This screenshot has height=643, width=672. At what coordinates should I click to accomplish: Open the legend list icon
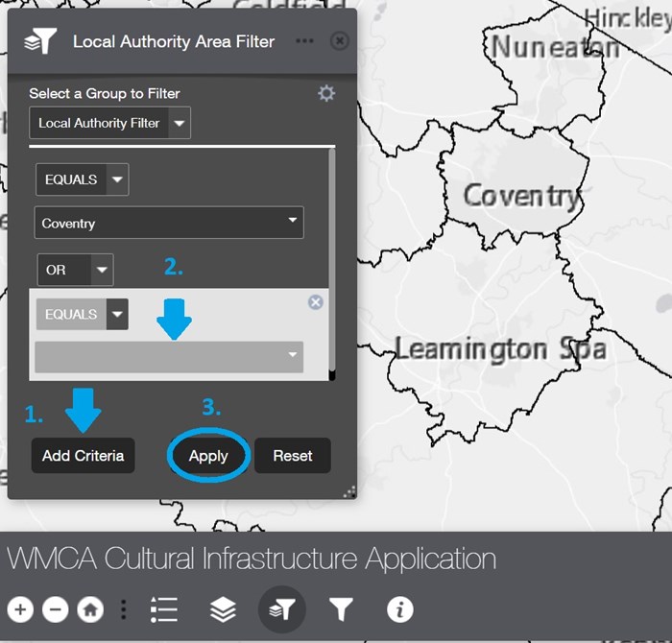pyautogui.click(x=164, y=609)
